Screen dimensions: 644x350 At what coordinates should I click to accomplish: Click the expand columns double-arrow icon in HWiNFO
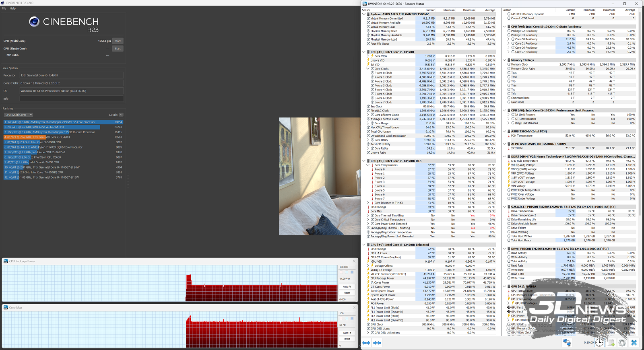click(x=366, y=343)
